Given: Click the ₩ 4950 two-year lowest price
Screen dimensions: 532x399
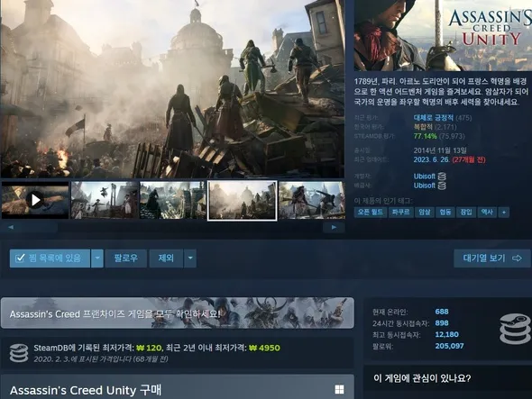Looking at the screenshot, I should (x=264, y=348).
